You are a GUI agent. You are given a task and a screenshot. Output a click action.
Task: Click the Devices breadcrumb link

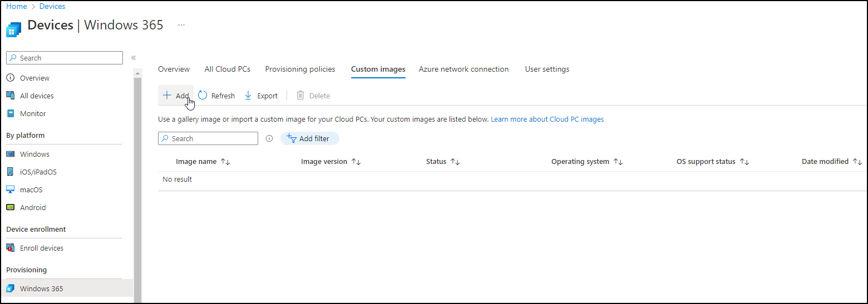pos(52,7)
